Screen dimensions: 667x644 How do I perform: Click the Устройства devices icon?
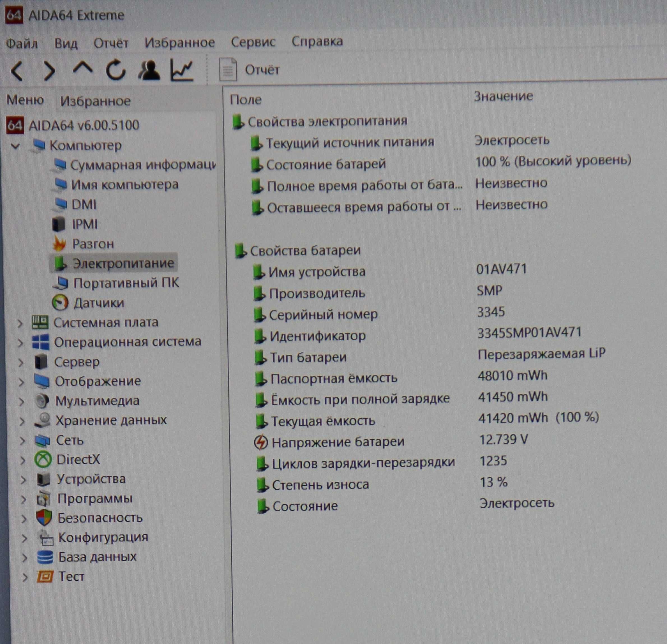point(43,479)
